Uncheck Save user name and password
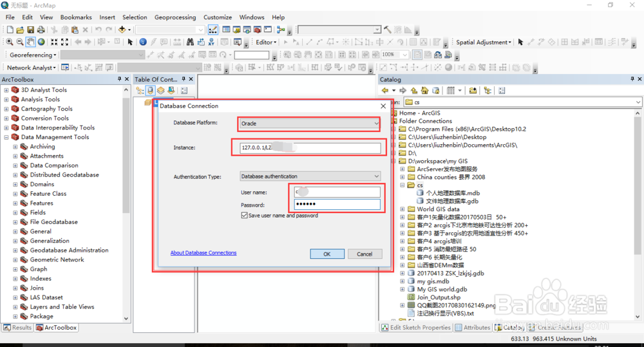Viewport: 644px width, 347px height. tap(244, 215)
